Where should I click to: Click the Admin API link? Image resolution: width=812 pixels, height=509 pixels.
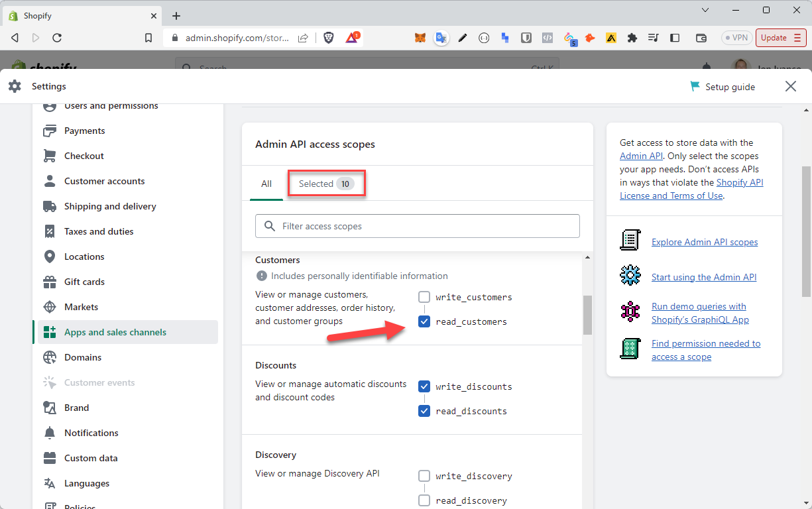click(641, 156)
